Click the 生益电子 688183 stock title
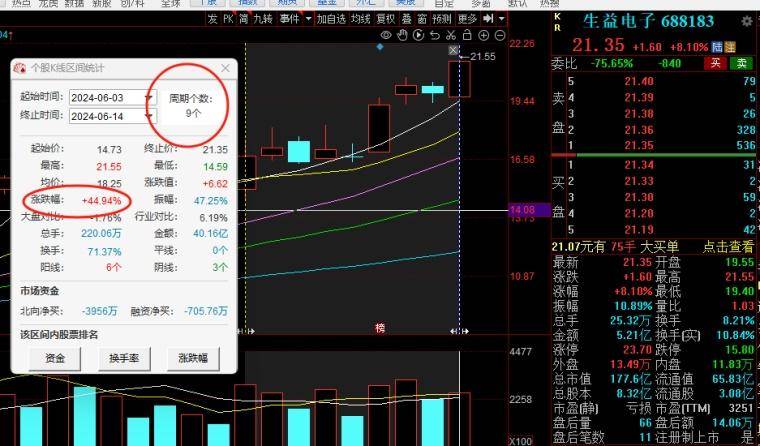 click(x=648, y=21)
